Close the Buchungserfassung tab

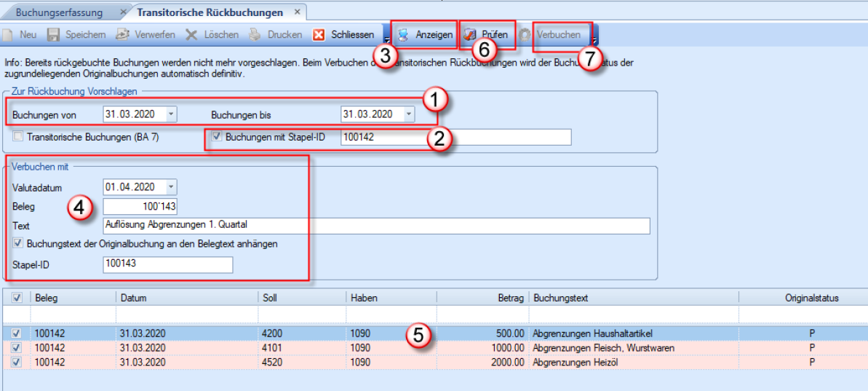pyautogui.click(x=123, y=12)
